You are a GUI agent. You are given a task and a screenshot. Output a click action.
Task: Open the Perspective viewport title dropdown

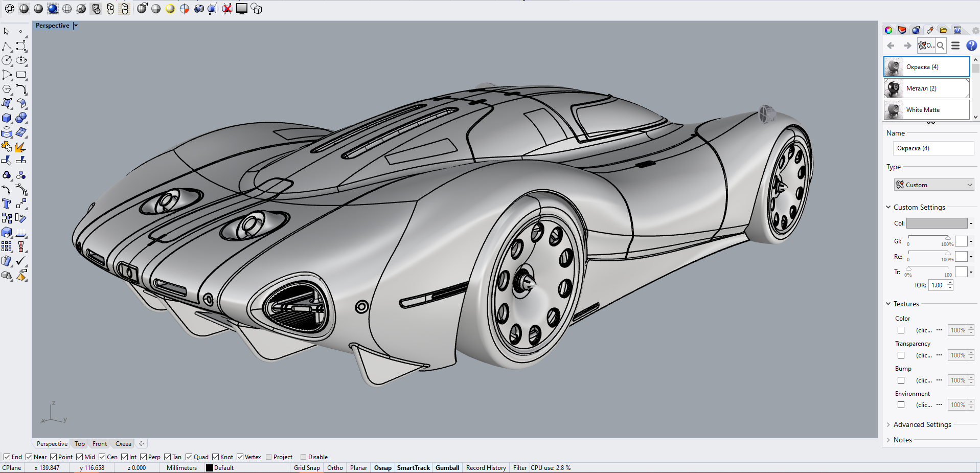coord(75,25)
